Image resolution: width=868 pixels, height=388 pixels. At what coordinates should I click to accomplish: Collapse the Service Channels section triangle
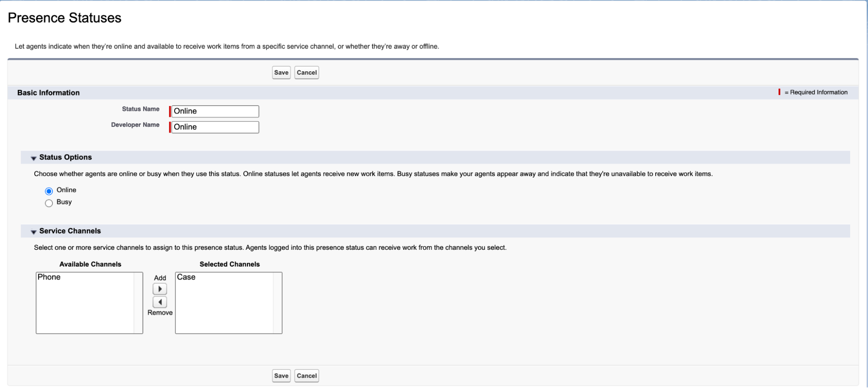tap(33, 232)
